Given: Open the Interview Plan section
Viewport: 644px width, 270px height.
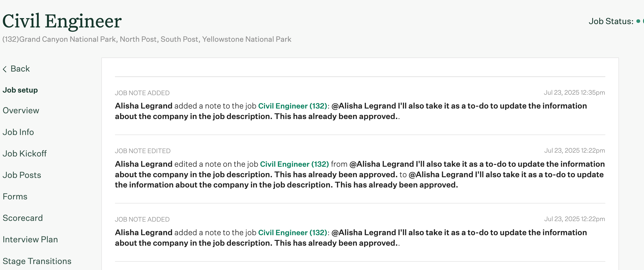Looking at the screenshot, I should 30,239.
